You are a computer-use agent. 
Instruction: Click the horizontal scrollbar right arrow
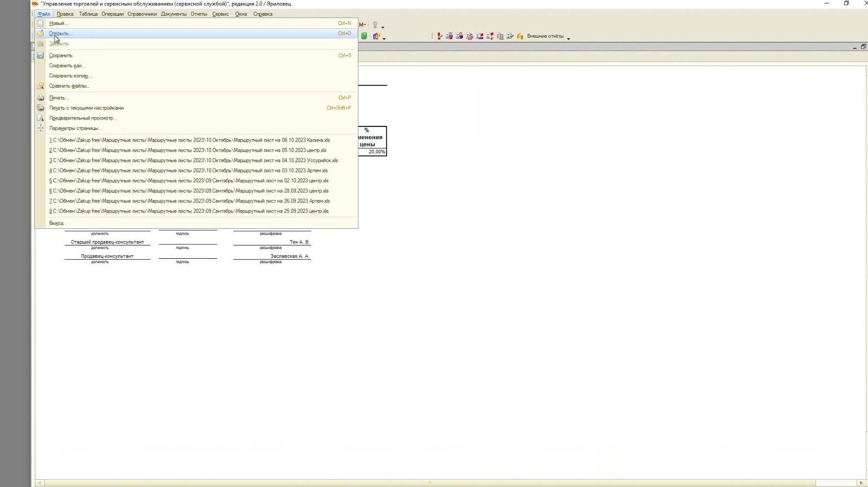point(861,483)
